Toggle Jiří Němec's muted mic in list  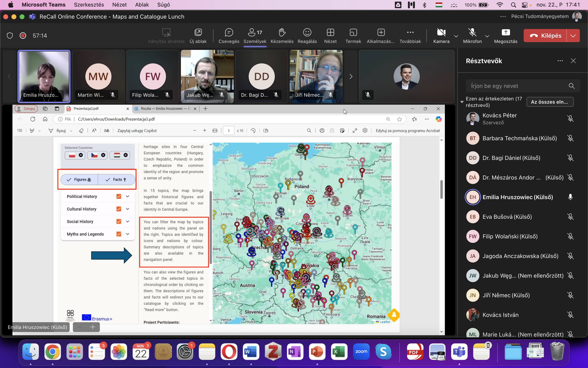pyautogui.click(x=570, y=295)
